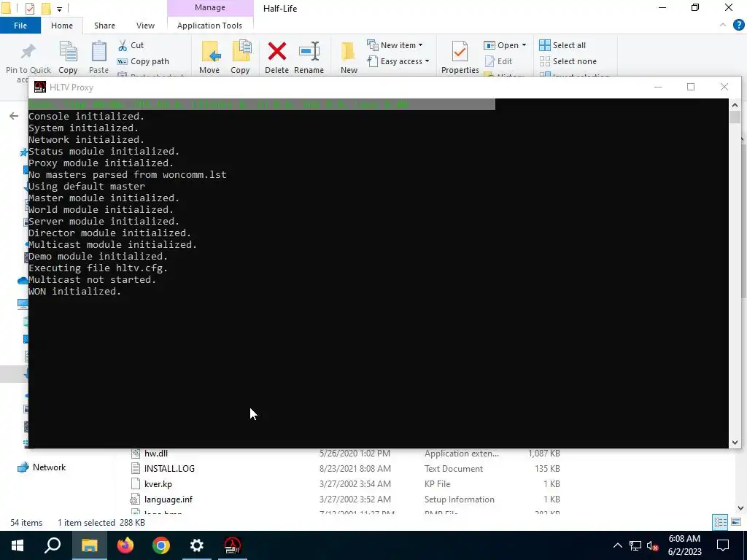The width and height of the screenshot is (747, 560).
Task: Click the Copy icon in Clipboard group
Action: point(68,52)
